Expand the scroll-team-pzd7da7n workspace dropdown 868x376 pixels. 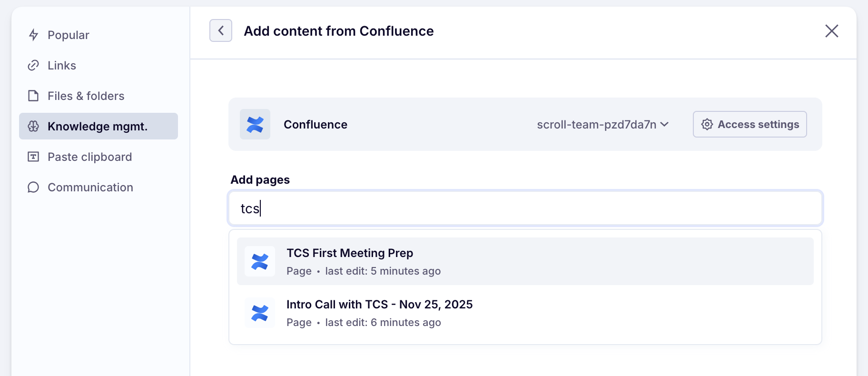point(602,124)
